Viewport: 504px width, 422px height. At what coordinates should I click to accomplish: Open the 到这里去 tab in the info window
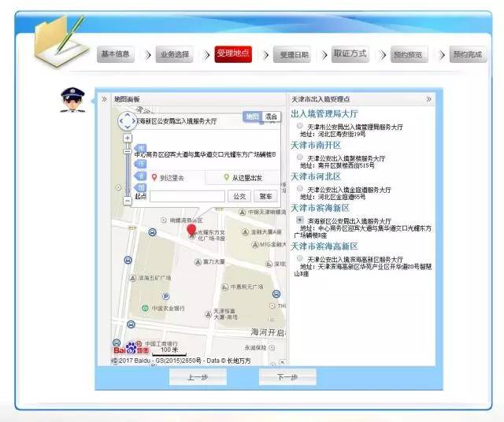coord(168,177)
